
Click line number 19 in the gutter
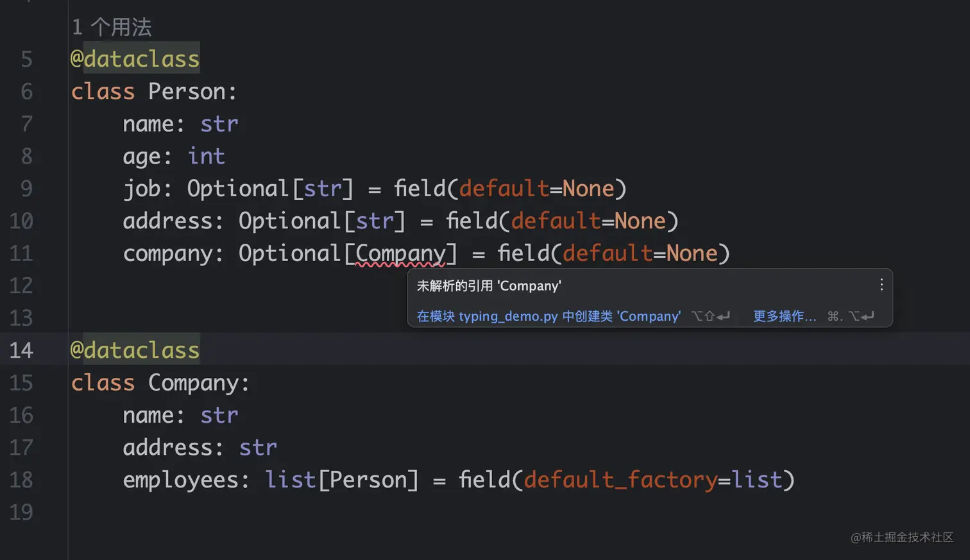(x=21, y=512)
